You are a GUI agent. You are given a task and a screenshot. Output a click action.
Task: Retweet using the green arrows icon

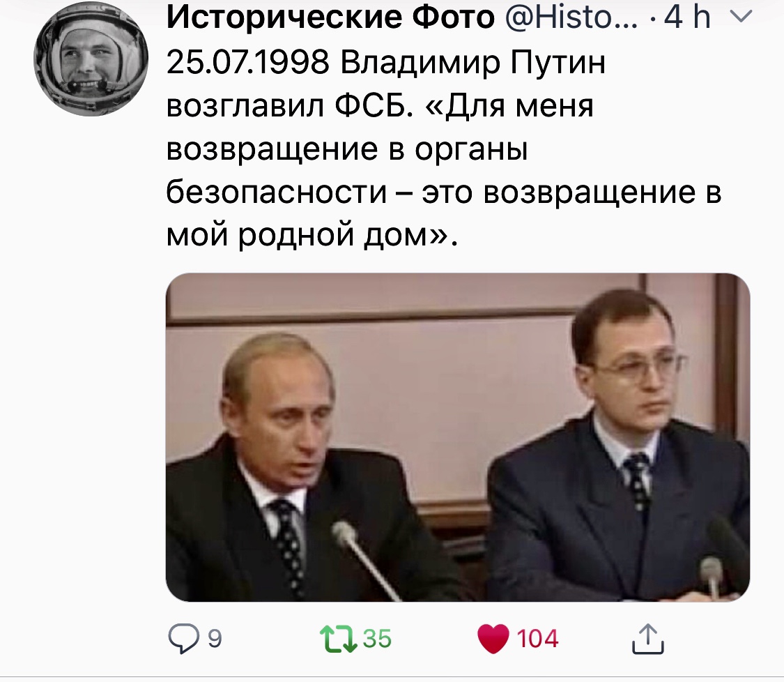(339, 639)
